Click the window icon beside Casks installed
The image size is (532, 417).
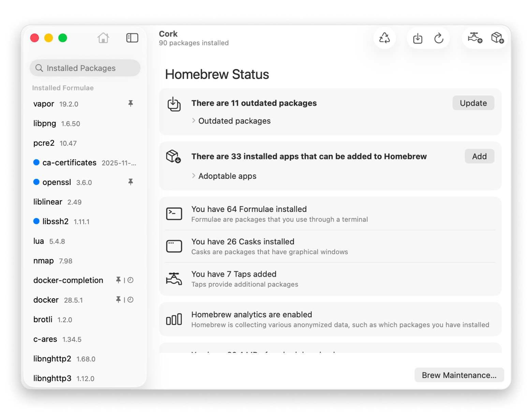pos(174,246)
